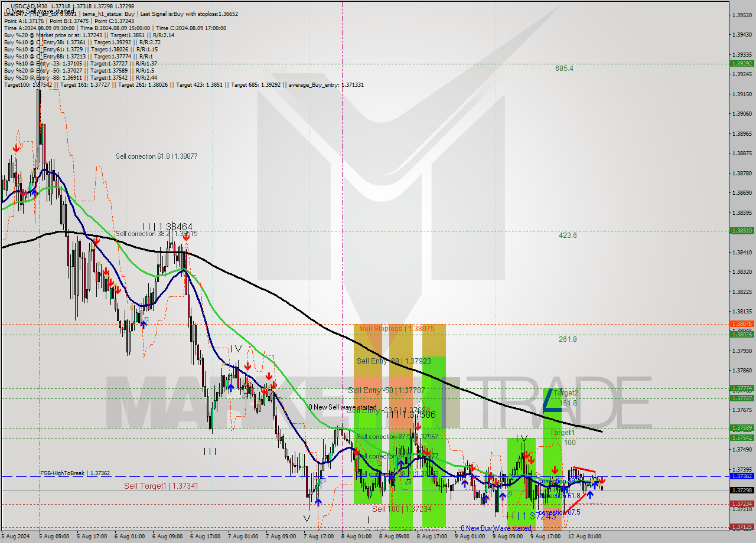Image resolution: width=756 pixels, height=543 pixels.
Task: Select the 'Target2' chart label
Action: pos(566,392)
